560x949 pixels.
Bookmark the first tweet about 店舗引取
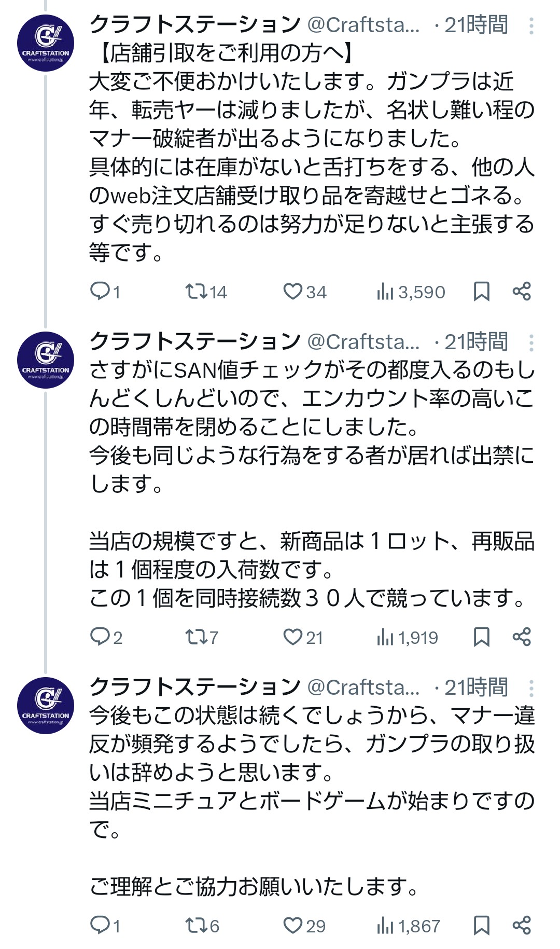point(482,292)
